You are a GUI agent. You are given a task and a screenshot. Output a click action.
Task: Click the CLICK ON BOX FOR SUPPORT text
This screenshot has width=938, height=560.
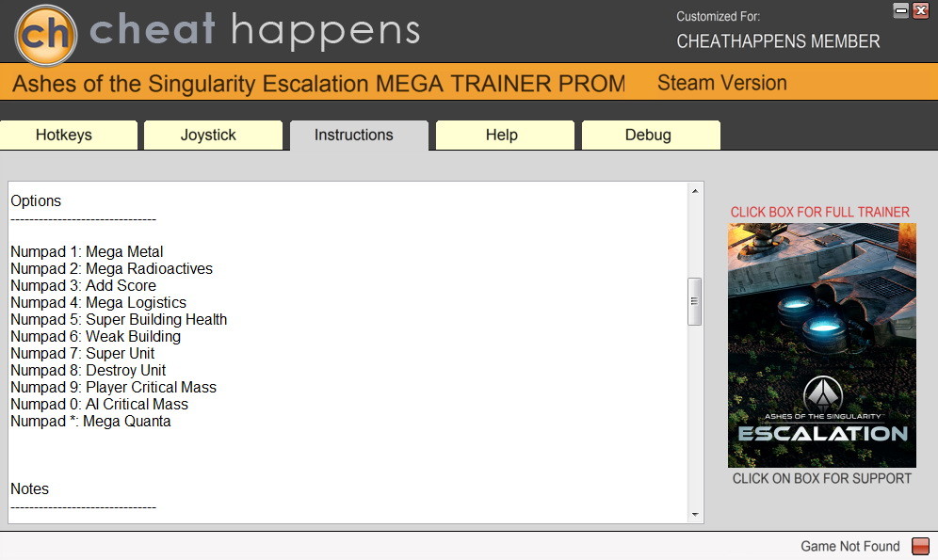(x=822, y=479)
